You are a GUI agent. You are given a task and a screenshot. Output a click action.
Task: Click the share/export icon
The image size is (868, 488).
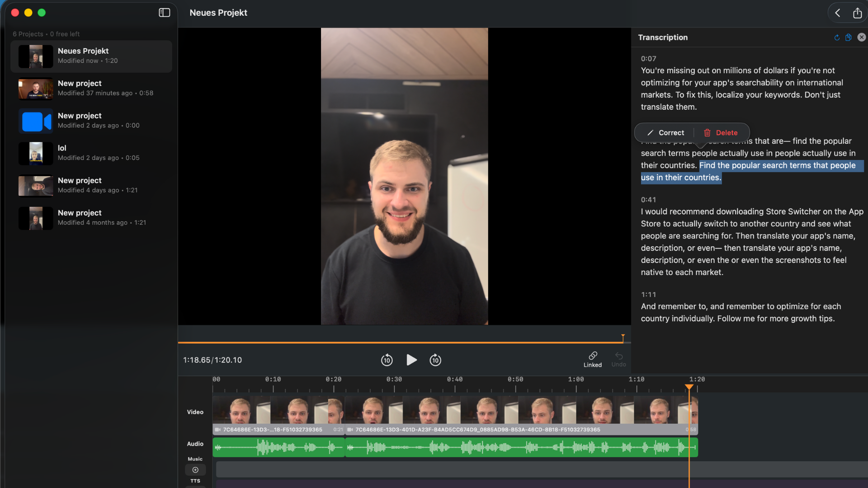[x=857, y=13]
